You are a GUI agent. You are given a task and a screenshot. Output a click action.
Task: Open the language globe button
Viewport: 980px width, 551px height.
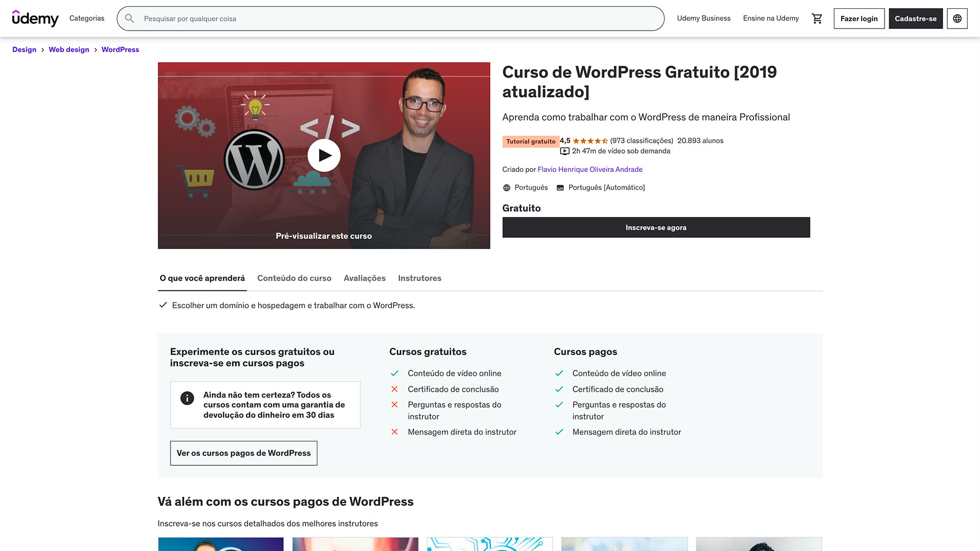point(957,18)
